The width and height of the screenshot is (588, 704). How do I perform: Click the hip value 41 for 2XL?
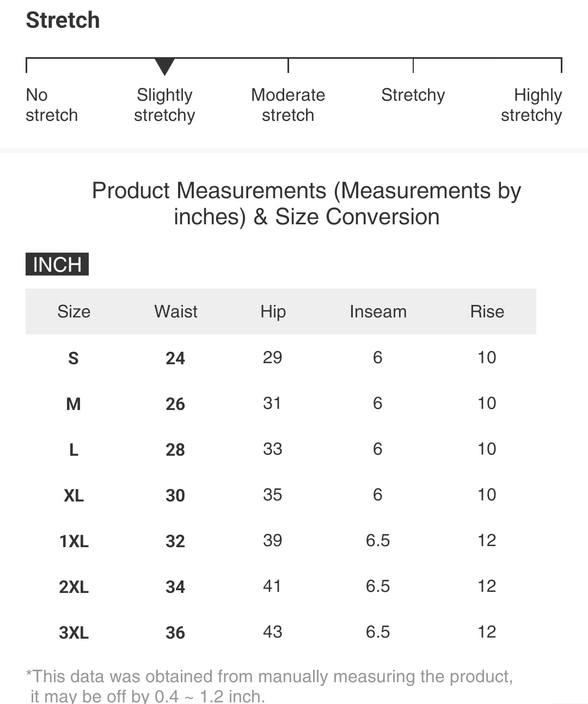[272, 586]
